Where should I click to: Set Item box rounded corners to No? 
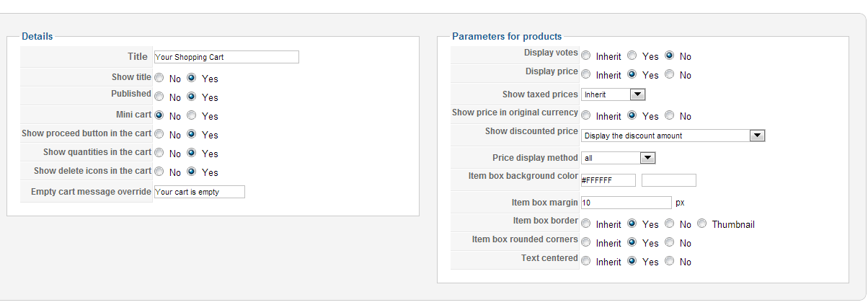click(x=670, y=242)
